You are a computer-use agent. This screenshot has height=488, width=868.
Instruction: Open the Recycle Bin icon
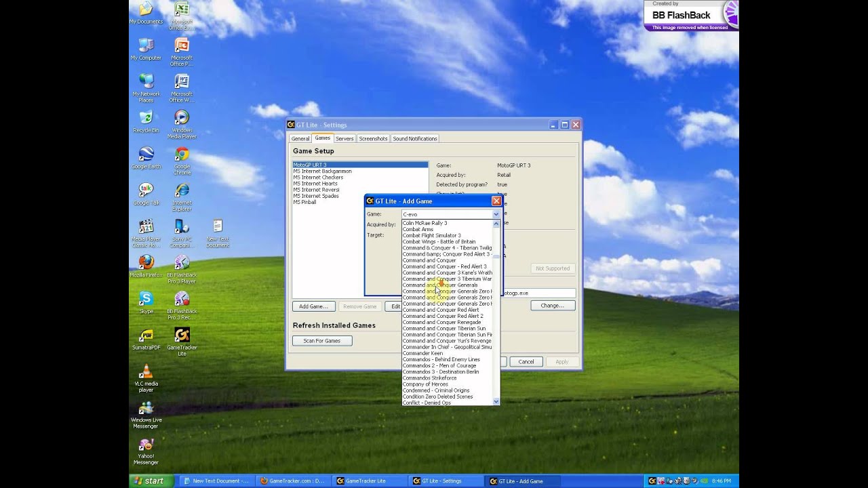click(x=146, y=122)
